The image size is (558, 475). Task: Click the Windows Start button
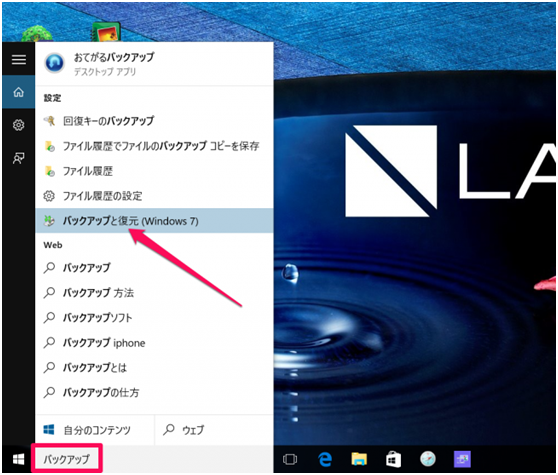coord(19,459)
